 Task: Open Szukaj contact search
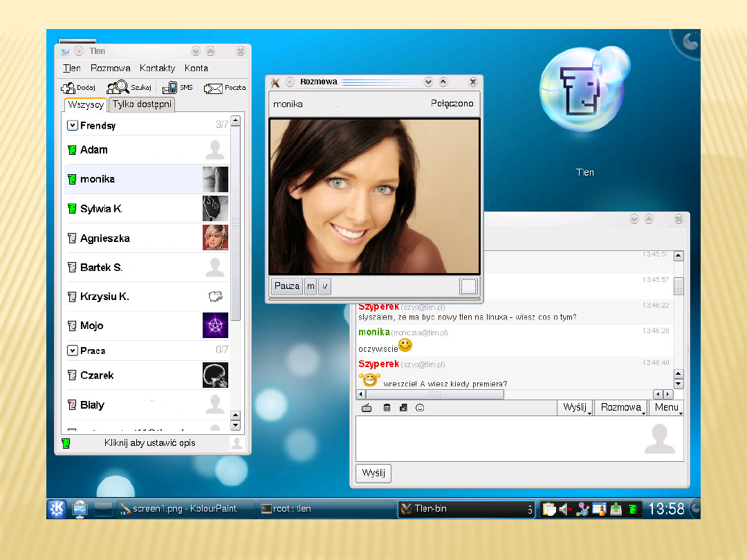click(x=118, y=88)
